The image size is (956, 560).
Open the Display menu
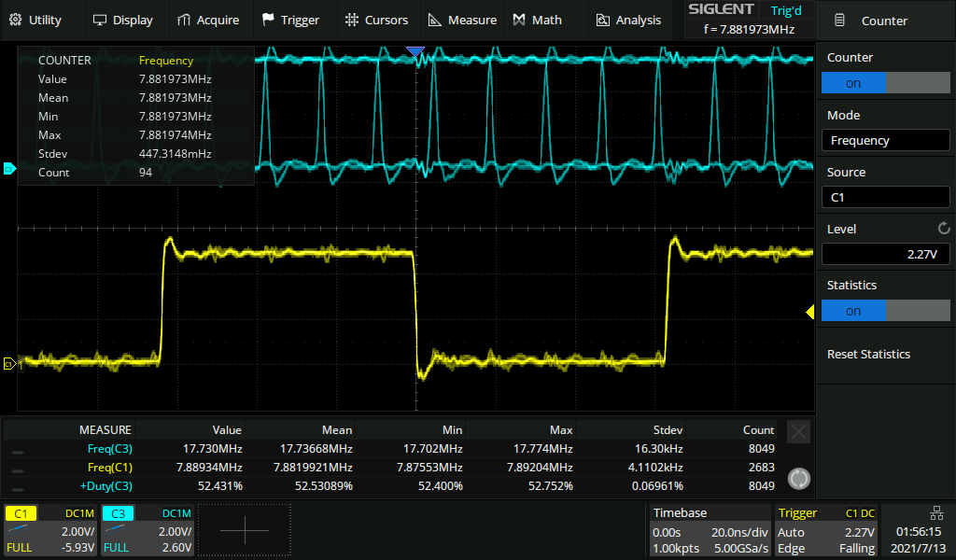click(x=122, y=21)
